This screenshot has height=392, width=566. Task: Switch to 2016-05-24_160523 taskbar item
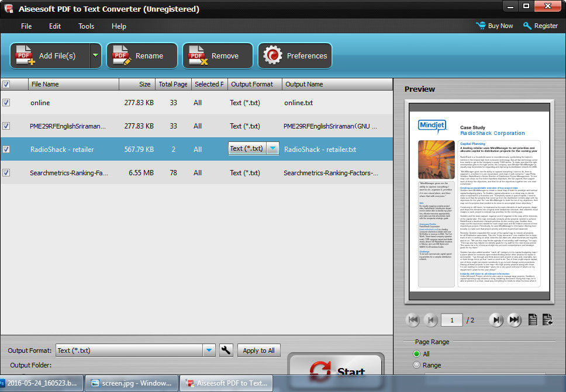(x=42, y=383)
